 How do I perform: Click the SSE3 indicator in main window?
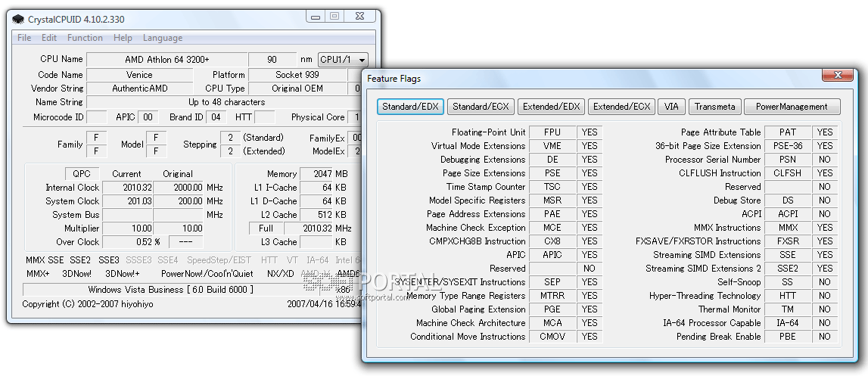coord(109,259)
